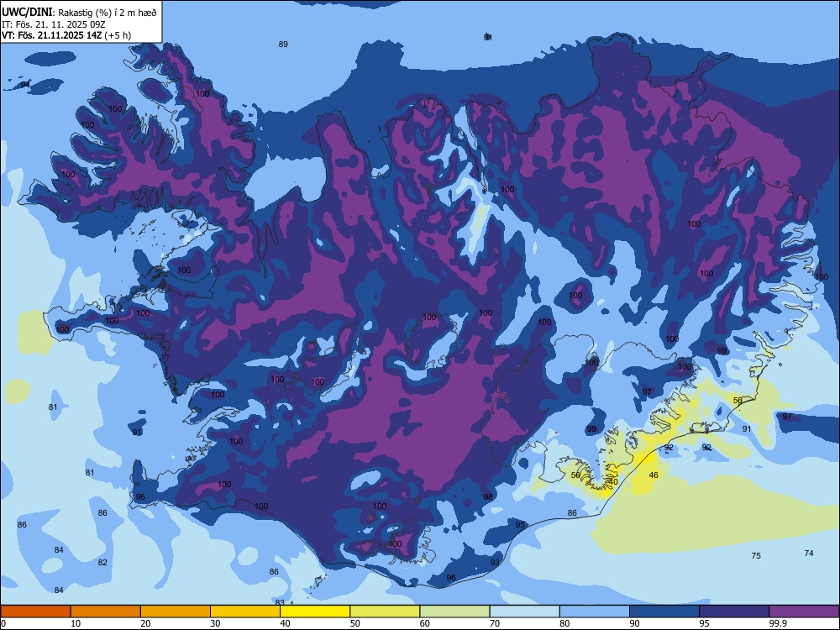840x630 pixels.
Task: Click the 82 value in the southwest sea
Action: (102, 563)
